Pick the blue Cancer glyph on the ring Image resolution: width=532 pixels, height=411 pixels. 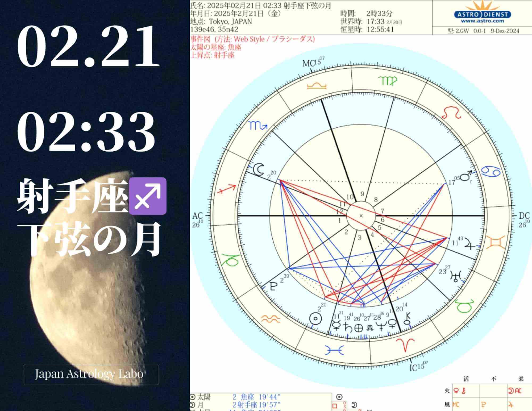click(491, 172)
